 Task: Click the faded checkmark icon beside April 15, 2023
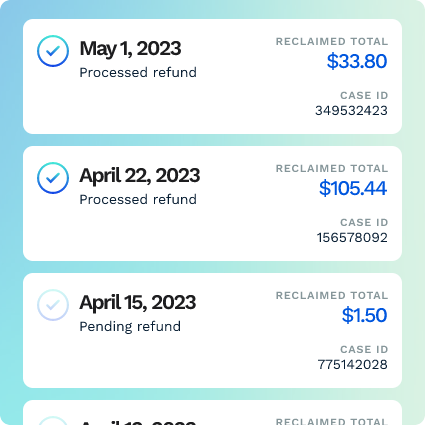(53, 305)
